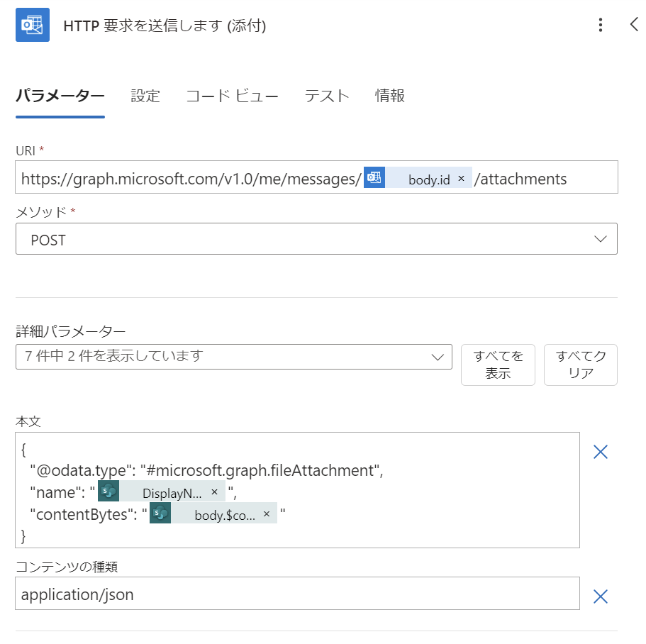This screenshot has width=646, height=644.
Task: Open the 情報 tab
Action: 390,96
